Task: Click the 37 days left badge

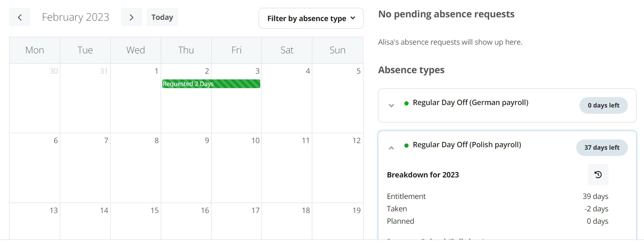Action: 602,148
